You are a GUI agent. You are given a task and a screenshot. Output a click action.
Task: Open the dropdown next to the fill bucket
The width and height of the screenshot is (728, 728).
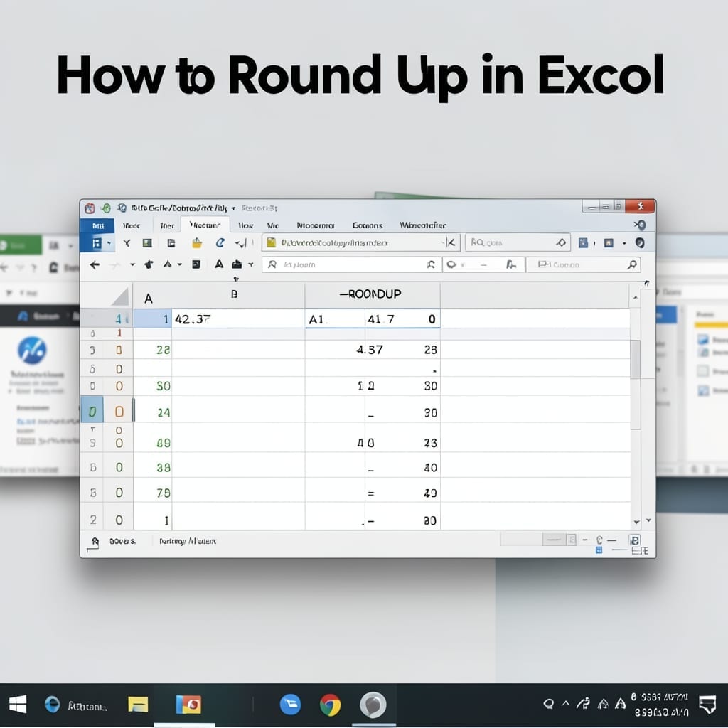coord(251,264)
